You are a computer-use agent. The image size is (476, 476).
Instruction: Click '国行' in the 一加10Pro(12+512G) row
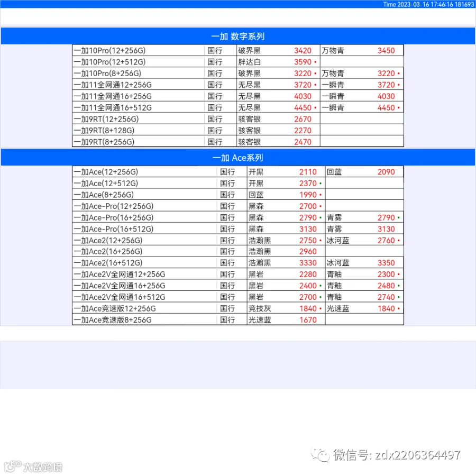point(215,62)
